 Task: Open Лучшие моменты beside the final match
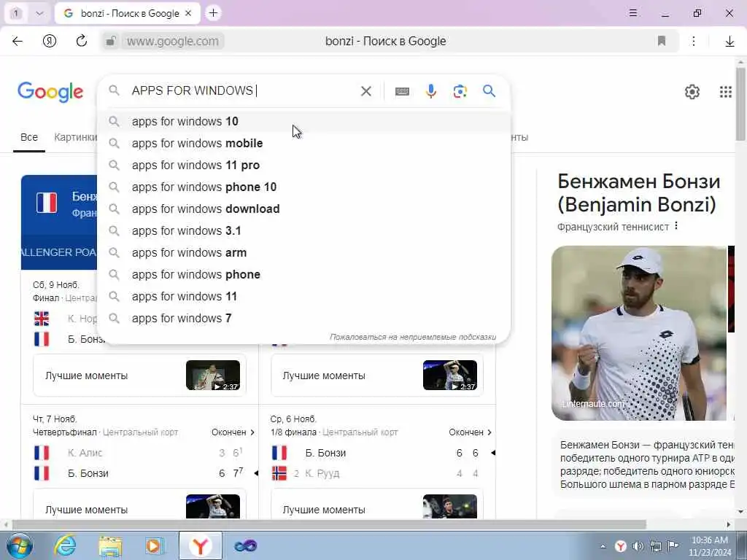(377, 376)
